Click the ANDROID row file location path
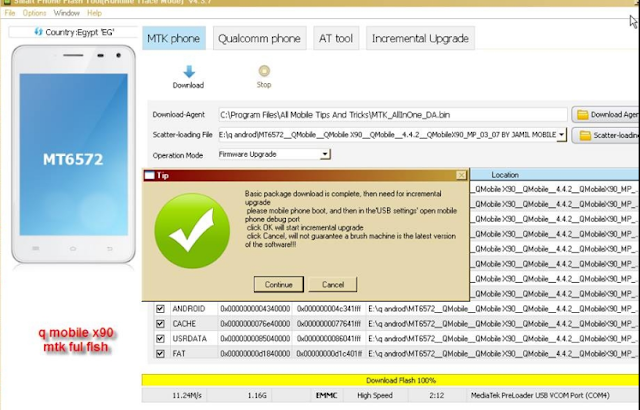Image resolution: width=640 pixels, height=410 pixels. click(x=503, y=309)
